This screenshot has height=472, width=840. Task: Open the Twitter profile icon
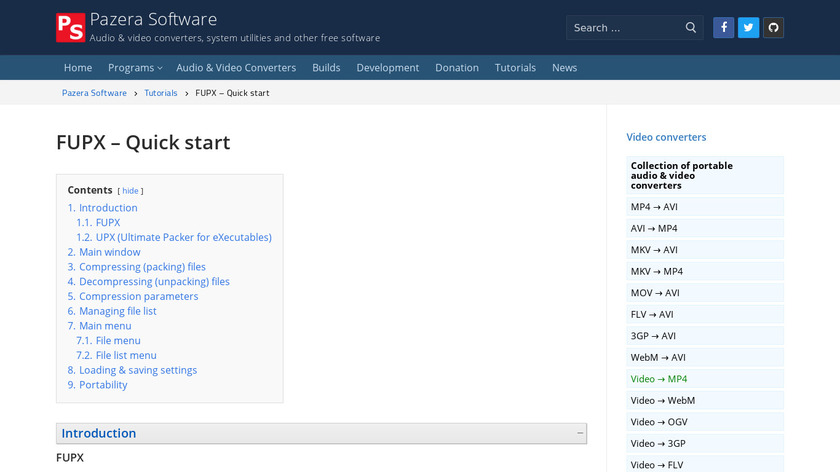(x=748, y=28)
